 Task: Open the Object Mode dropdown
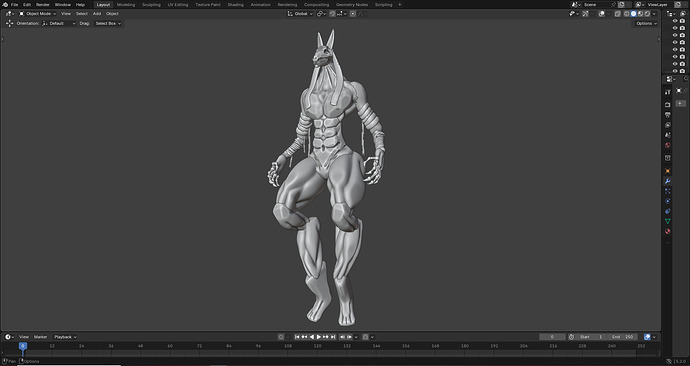37,14
